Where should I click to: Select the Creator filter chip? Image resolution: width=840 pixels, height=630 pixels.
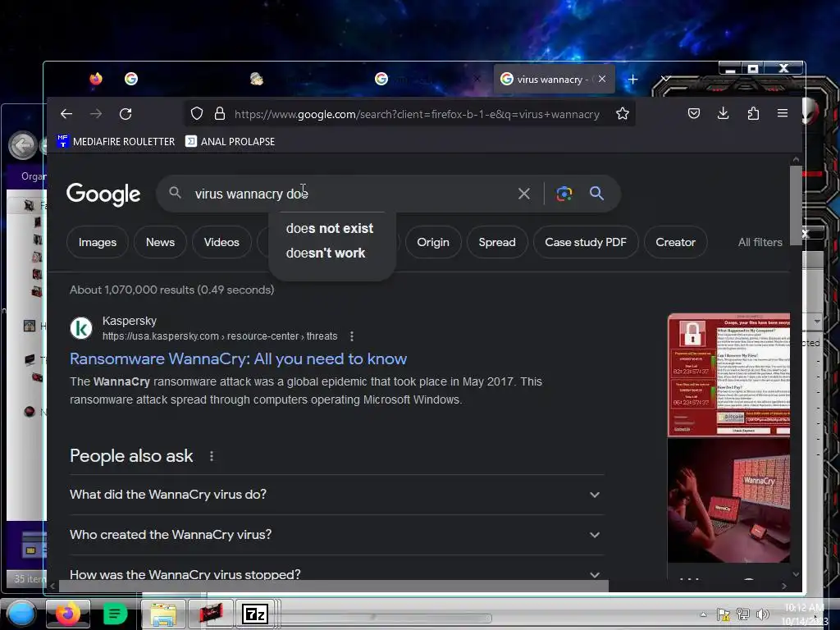coord(676,242)
